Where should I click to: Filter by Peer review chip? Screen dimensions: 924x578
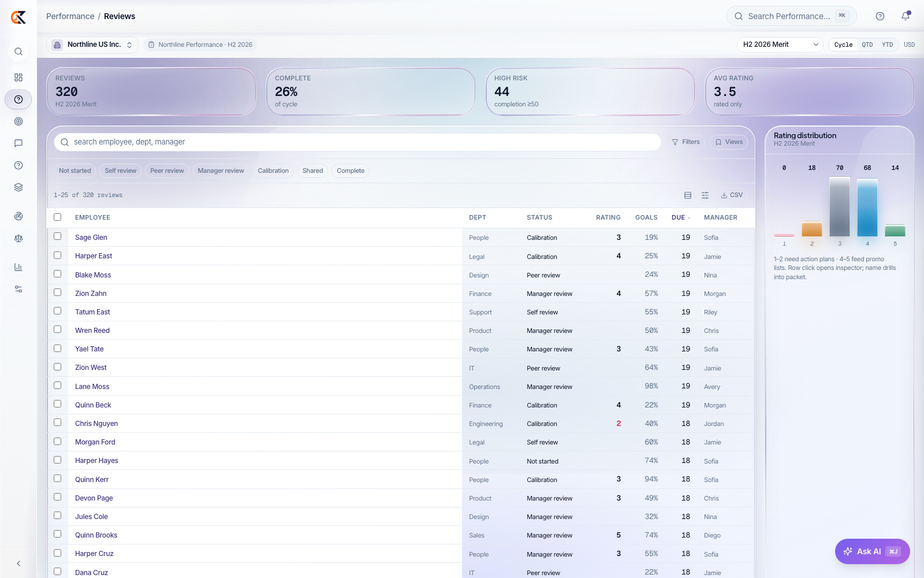point(167,171)
